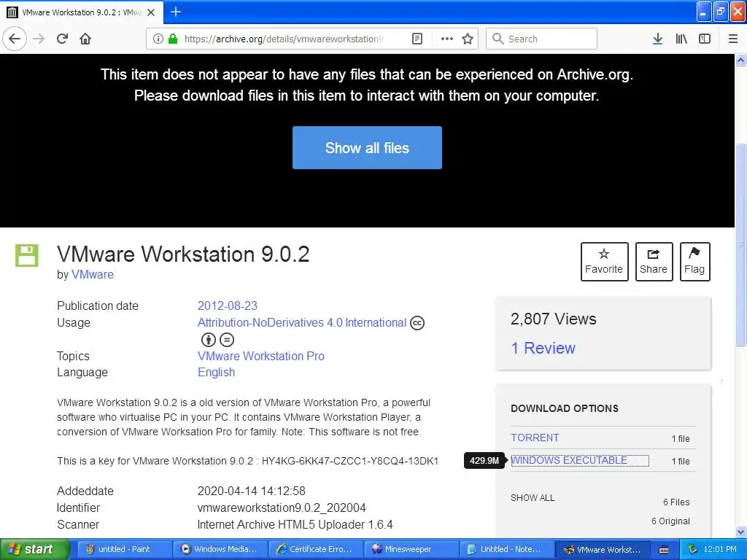Image resolution: width=747 pixels, height=560 pixels.
Task: Click the 2020-04-14 14:12:58 added date
Action: [x=252, y=491]
